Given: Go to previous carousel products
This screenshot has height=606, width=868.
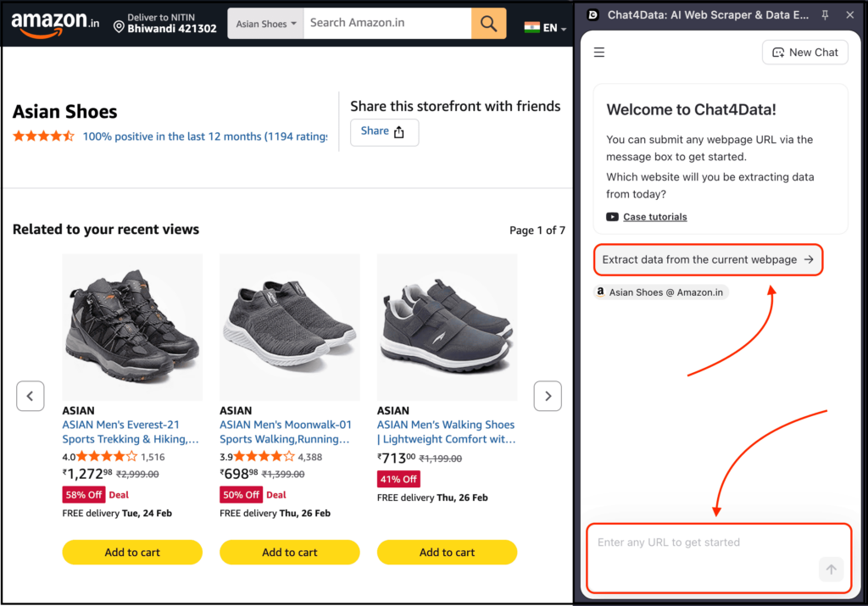Looking at the screenshot, I should (31, 396).
